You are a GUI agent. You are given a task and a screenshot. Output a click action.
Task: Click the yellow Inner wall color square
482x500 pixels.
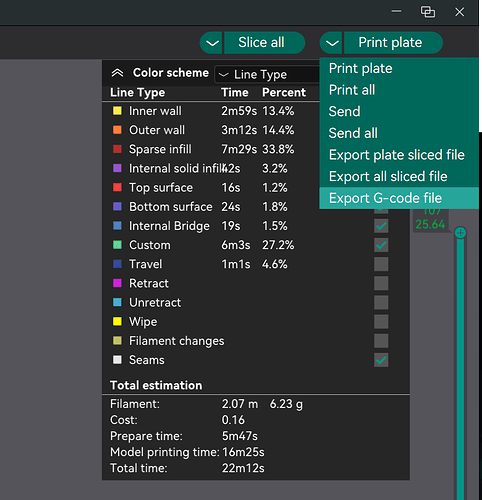point(117,111)
